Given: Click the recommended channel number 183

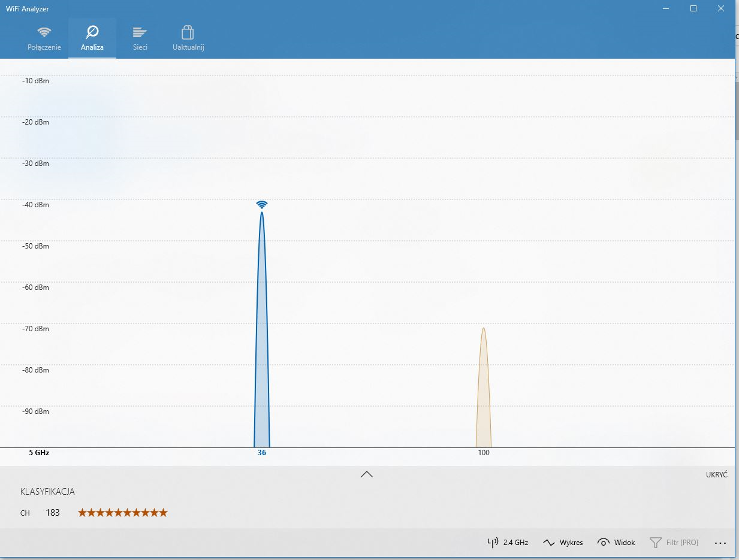Looking at the screenshot, I should pos(53,513).
